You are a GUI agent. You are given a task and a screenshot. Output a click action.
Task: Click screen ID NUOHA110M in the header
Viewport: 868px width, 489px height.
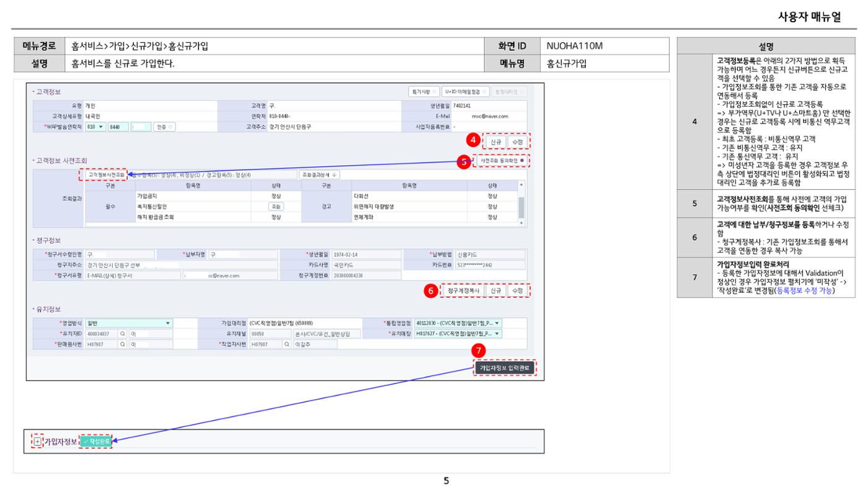(x=575, y=46)
